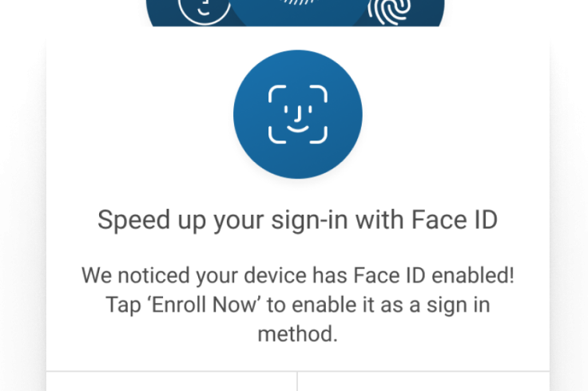The height and width of the screenshot is (391, 588).
Task: Click the fingerprint icon in the top banner
Action: 389,11
